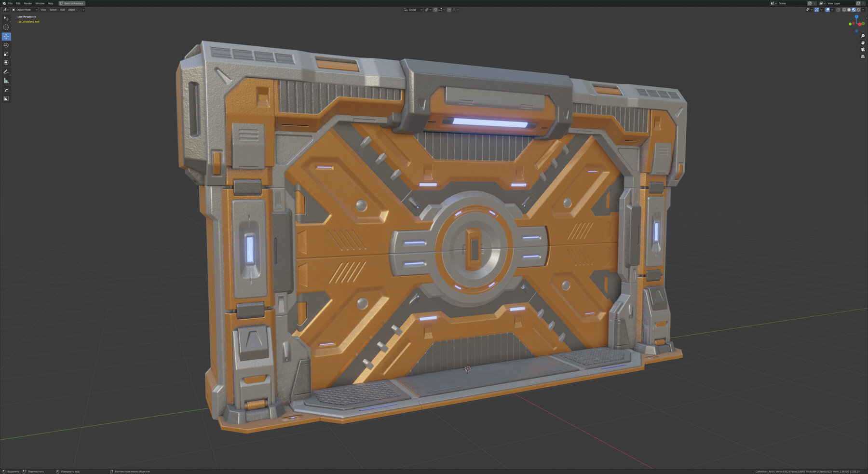
Task: Toggle proportional editing
Action: [x=449, y=10]
